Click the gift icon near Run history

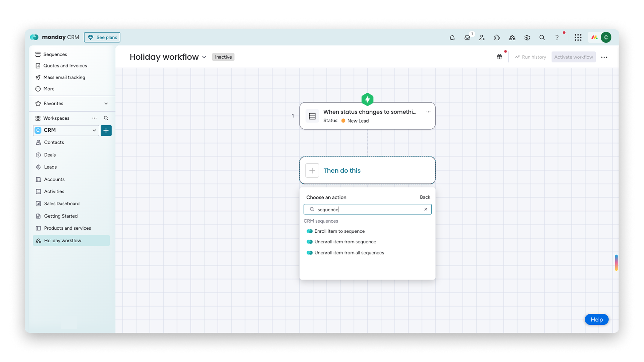pos(499,57)
